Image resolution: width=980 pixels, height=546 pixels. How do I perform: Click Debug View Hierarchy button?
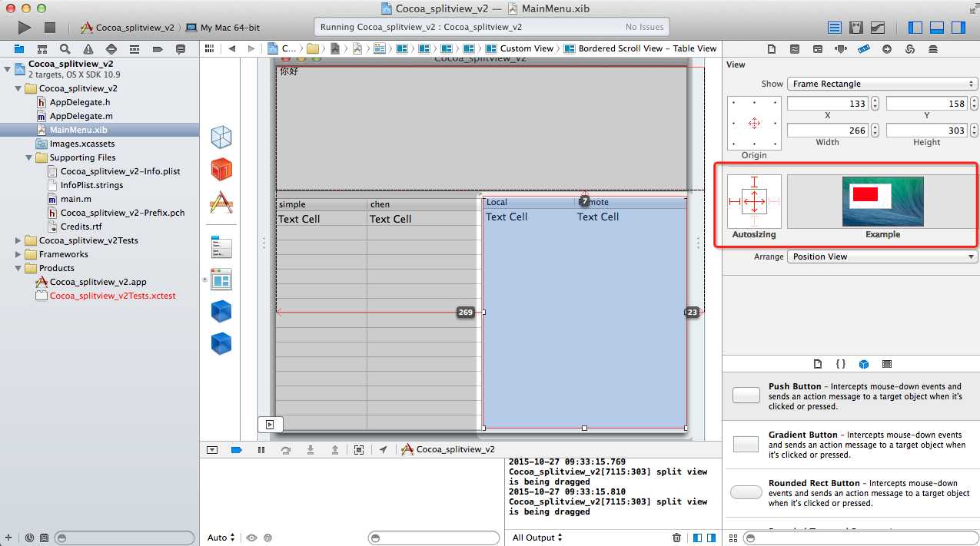click(359, 450)
